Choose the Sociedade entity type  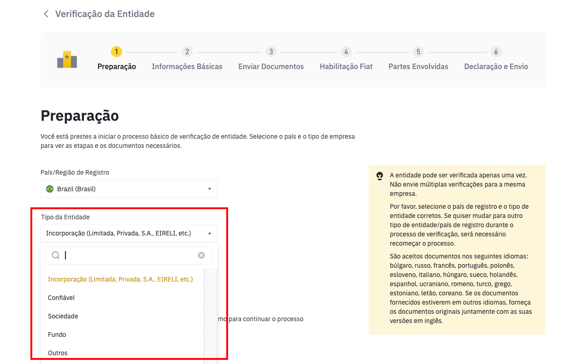[x=122, y=316]
